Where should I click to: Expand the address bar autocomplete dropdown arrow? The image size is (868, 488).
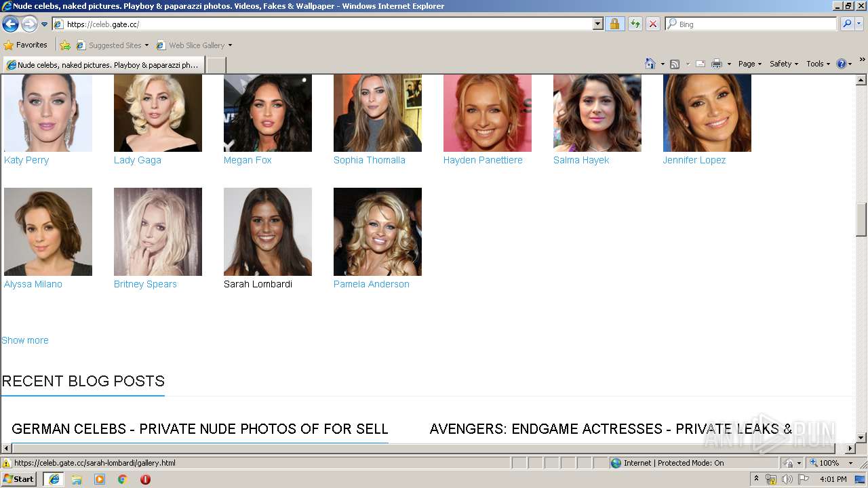(x=597, y=24)
